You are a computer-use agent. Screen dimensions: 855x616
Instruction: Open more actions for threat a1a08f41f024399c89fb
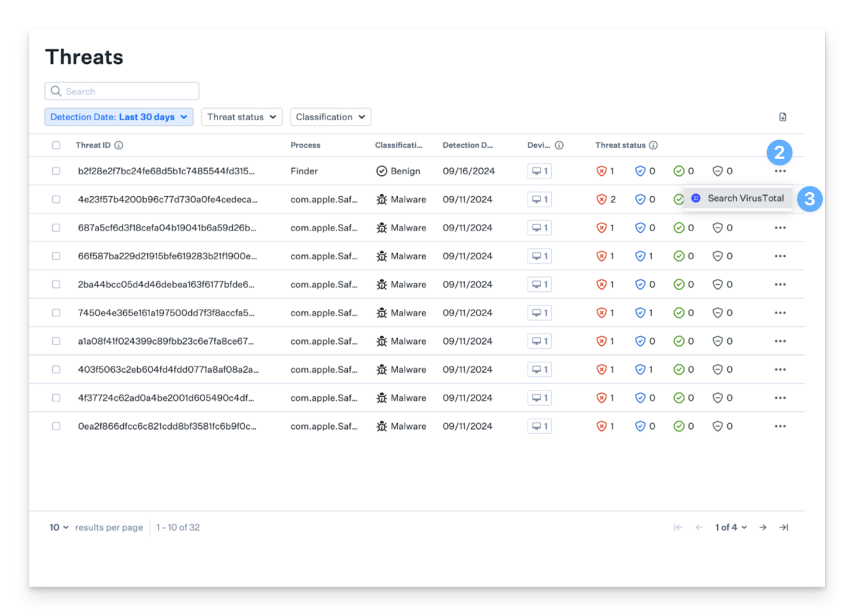[x=780, y=341]
